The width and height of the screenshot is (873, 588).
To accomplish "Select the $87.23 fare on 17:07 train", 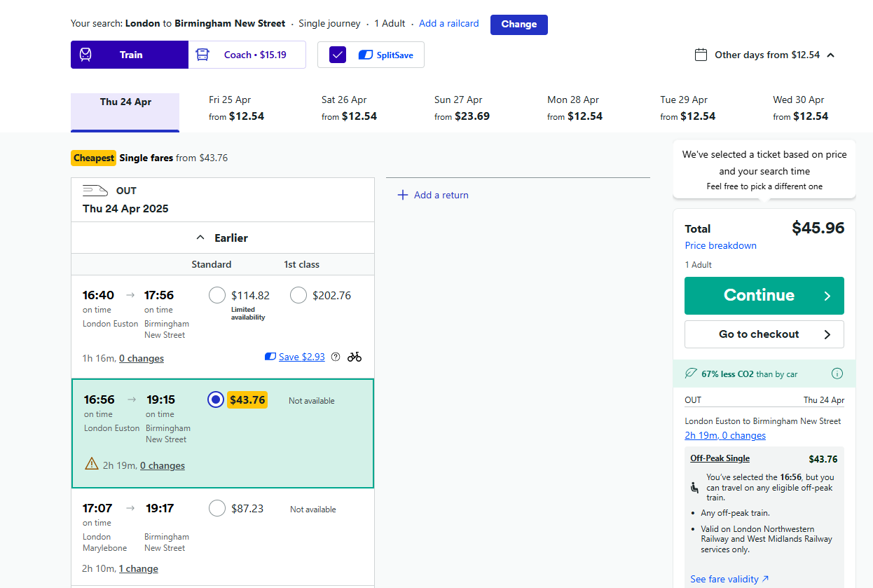I will pyautogui.click(x=217, y=508).
